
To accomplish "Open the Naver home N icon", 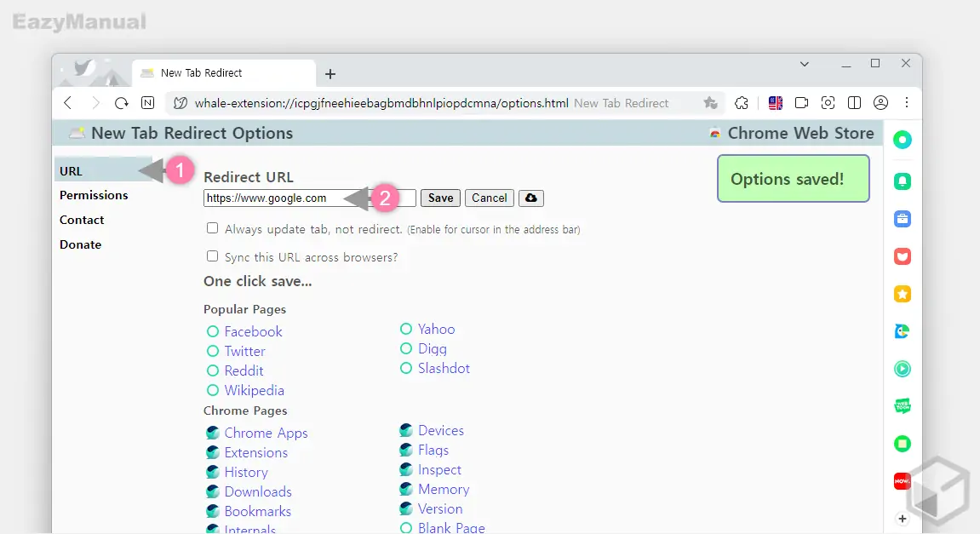I will [x=148, y=103].
